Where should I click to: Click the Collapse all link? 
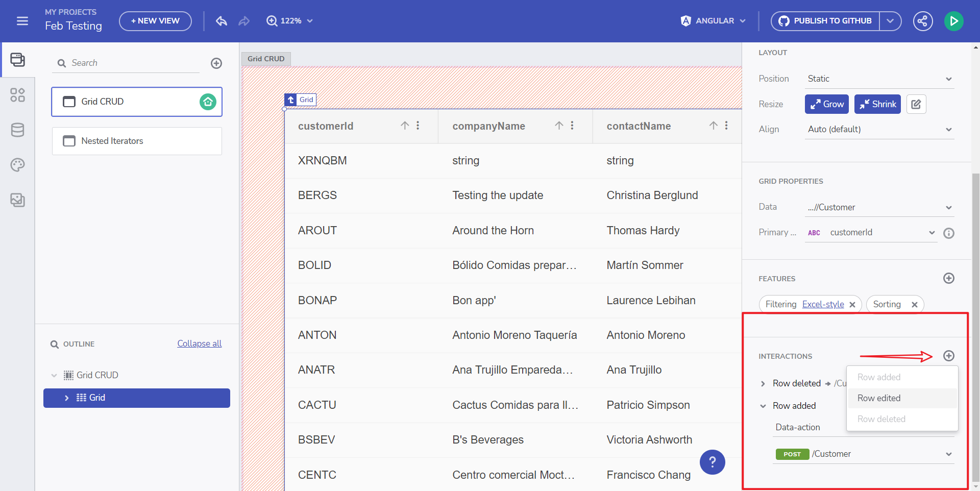199,343
